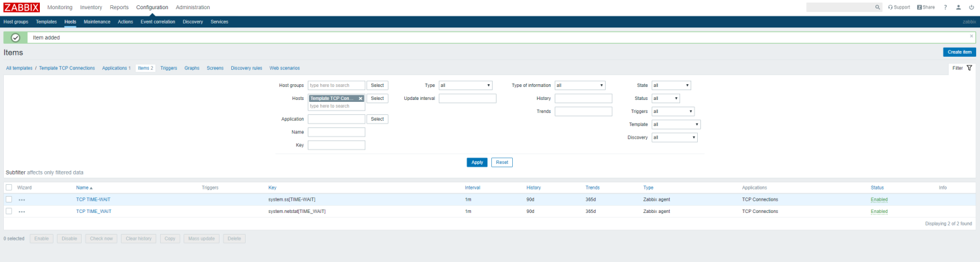Check the TCP TIME-WAIT row checkbox
The height and width of the screenshot is (262, 980).
tap(9, 199)
